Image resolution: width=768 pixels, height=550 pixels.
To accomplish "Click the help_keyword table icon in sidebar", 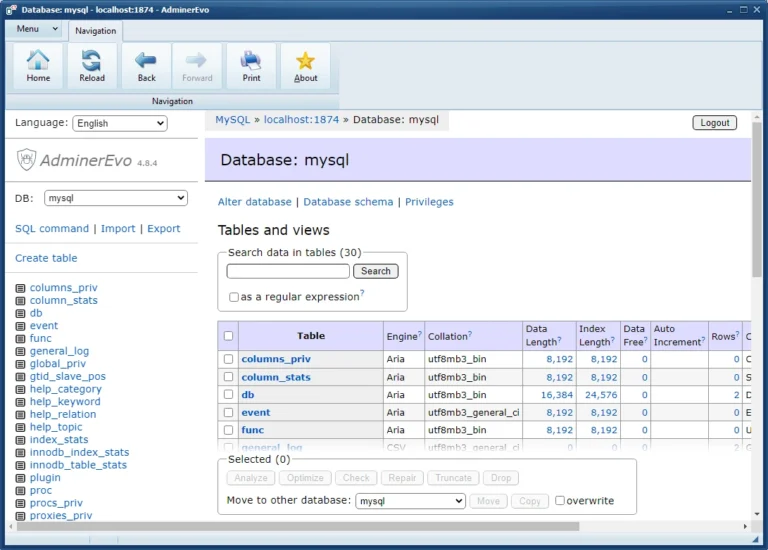I will click(x=21, y=402).
